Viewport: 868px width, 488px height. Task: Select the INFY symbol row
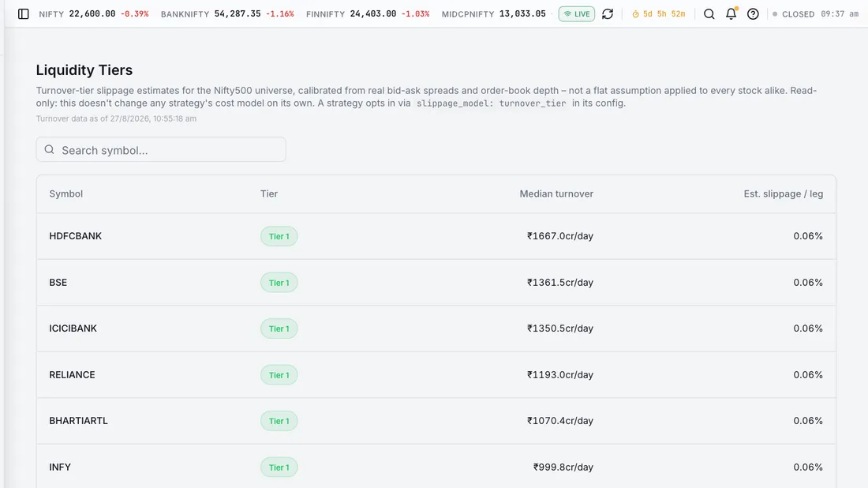tap(436, 467)
